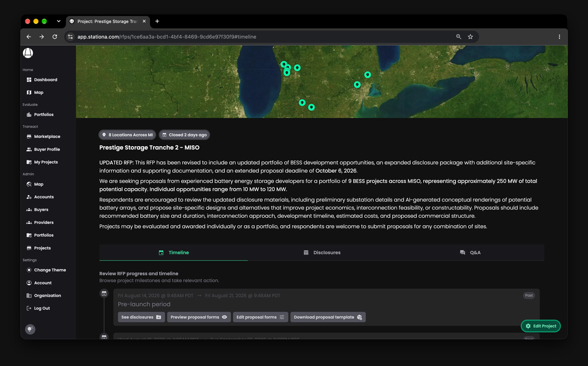
Task: Open a new browser tab
Action: point(157,22)
